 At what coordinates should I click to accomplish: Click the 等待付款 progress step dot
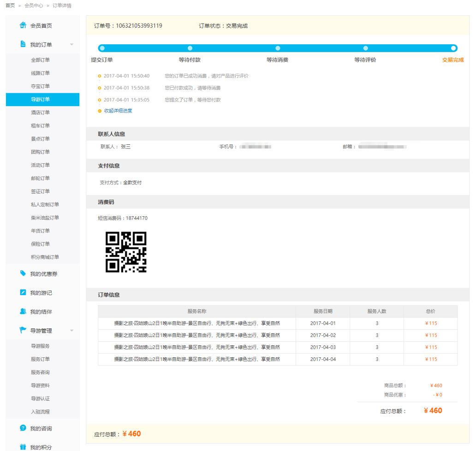pos(190,48)
